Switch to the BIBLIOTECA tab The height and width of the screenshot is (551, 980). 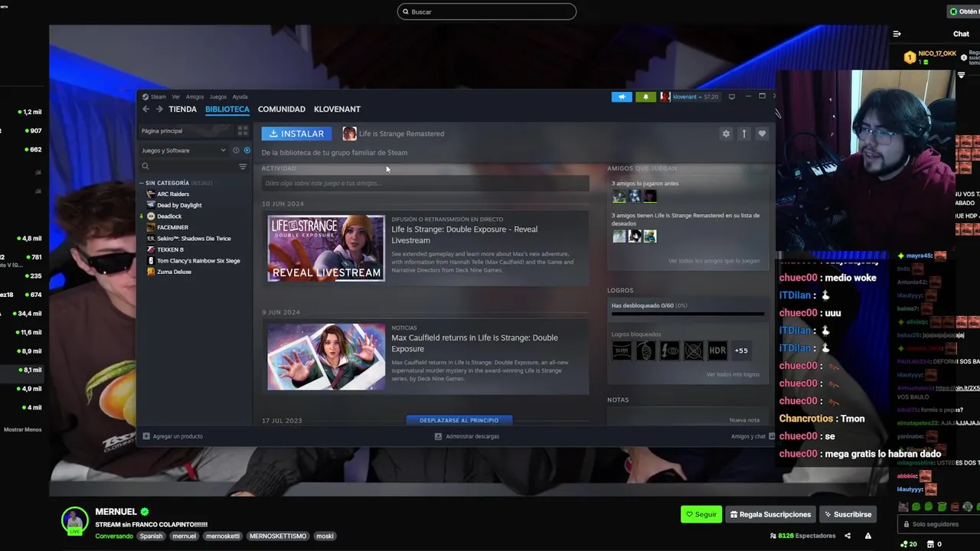coord(227,109)
